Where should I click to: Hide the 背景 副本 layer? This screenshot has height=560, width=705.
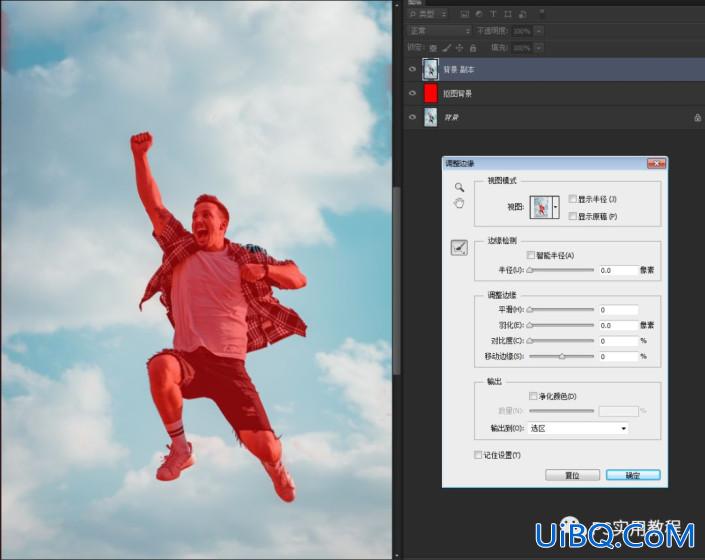click(412, 69)
